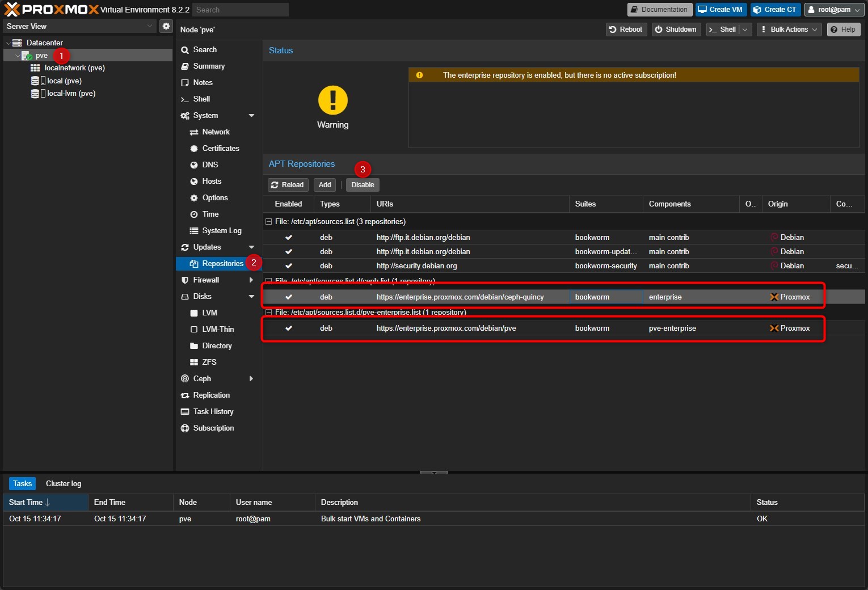Click the Task History list icon
Viewport: 868px width, 590px height.
pos(185,412)
